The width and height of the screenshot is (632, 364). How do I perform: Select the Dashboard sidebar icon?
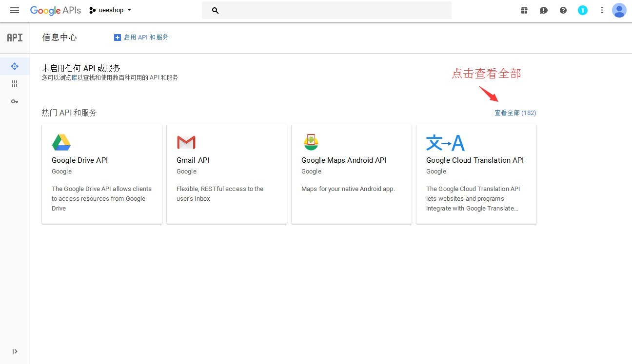15,66
